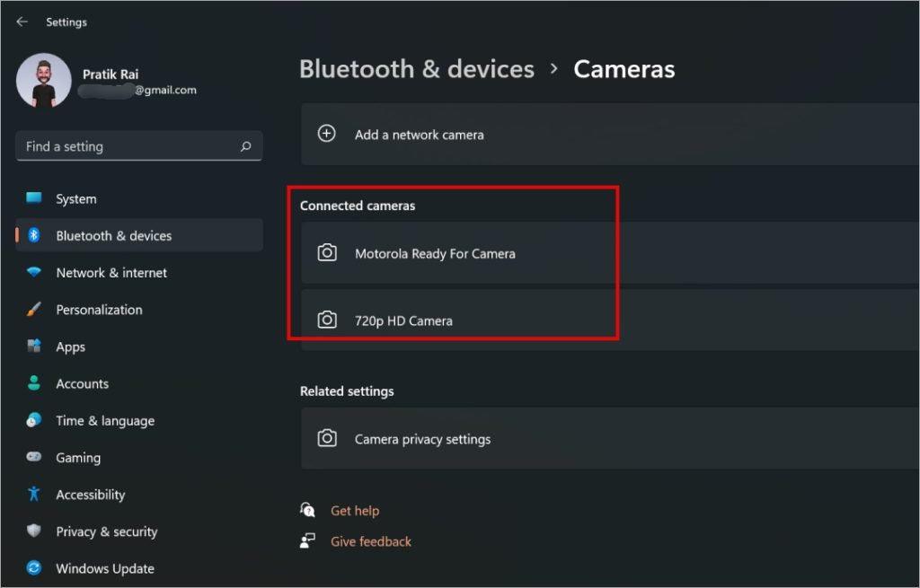Image resolution: width=920 pixels, height=588 pixels.
Task: Select Network & internet in the sidebar
Action: coord(111,273)
